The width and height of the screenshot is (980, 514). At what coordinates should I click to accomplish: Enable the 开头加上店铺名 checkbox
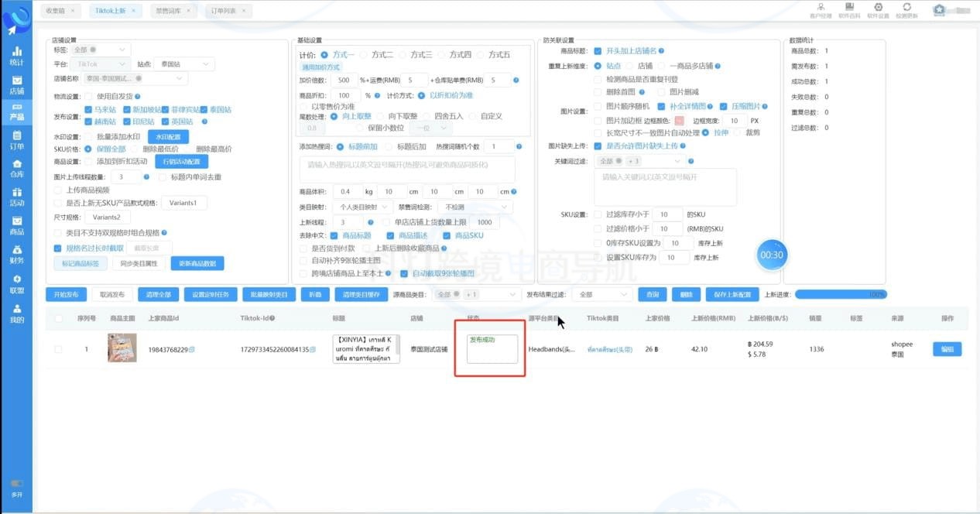598,50
